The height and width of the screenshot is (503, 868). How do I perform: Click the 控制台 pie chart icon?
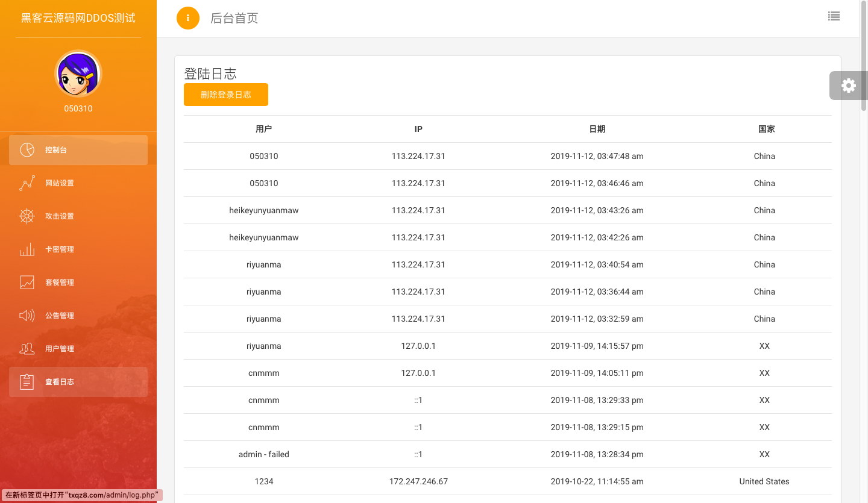[x=27, y=150]
